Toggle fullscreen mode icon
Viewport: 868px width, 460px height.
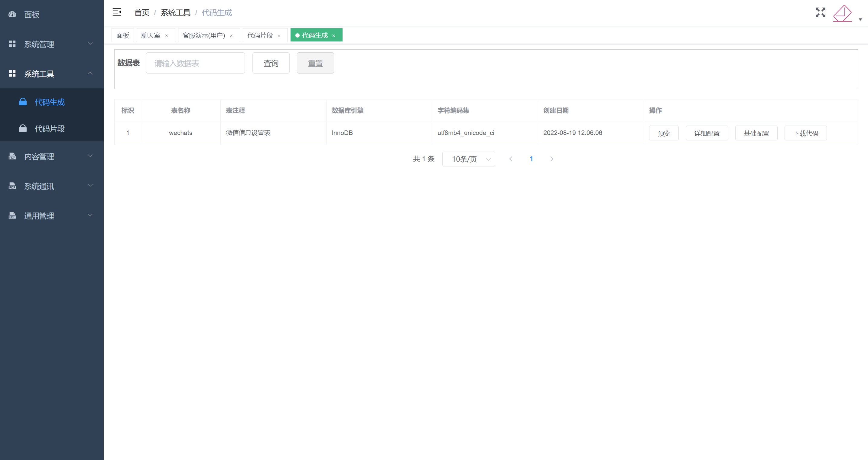[821, 12]
